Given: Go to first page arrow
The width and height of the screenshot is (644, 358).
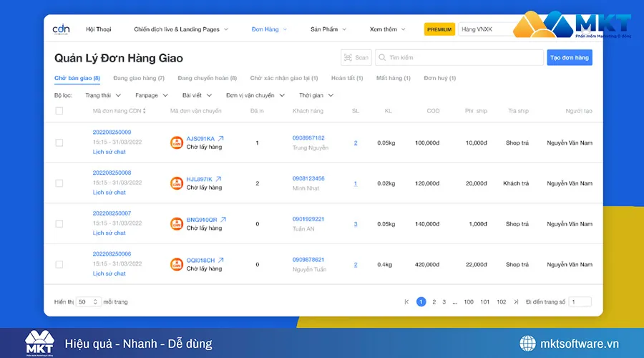Looking at the screenshot, I should pos(406,301).
